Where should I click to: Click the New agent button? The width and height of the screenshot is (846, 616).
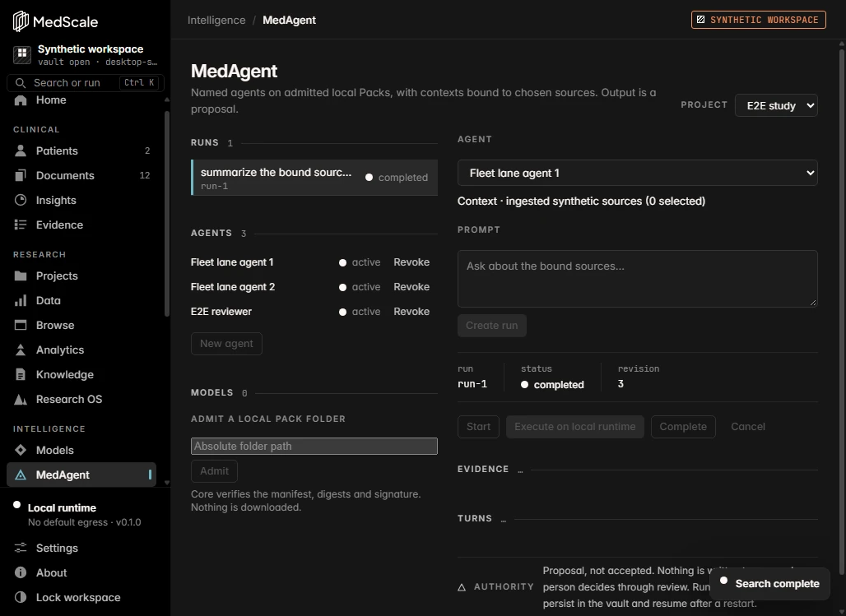(x=226, y=344)
